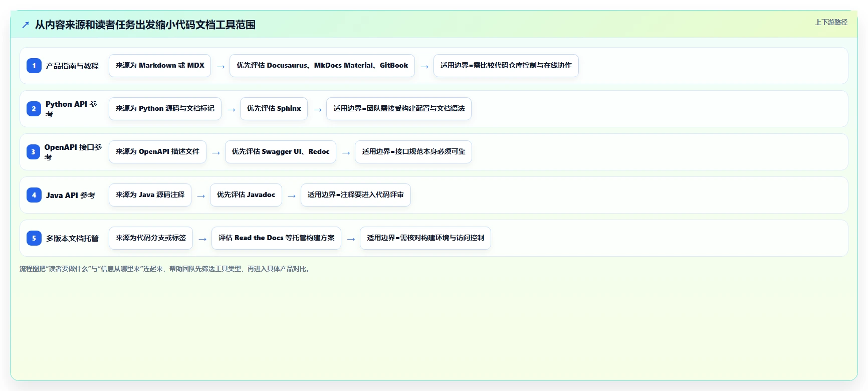Click the 来源为 Markdown 或 MDX box
This screenshot has width=868, height=391.
tap(160, 66)
